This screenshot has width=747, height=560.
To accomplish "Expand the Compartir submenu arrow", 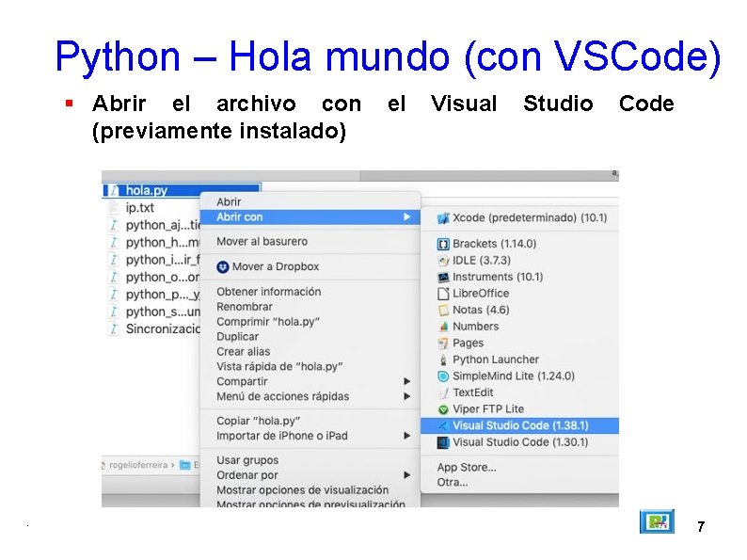I will pyautogui.click(x=406, y=381).
